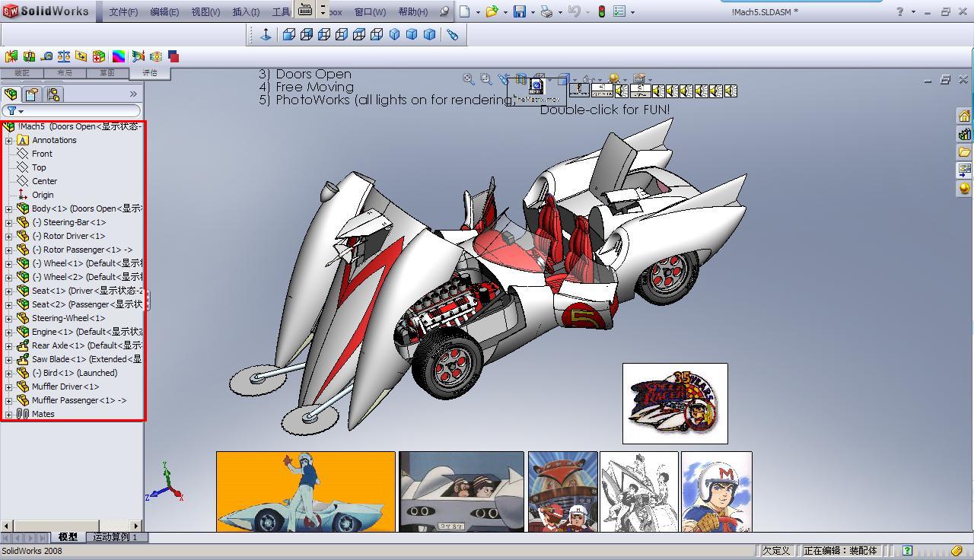Save the assembly with the floppy icon
The width and height of the screenshot is (974, 560).
tap(520, 11)
